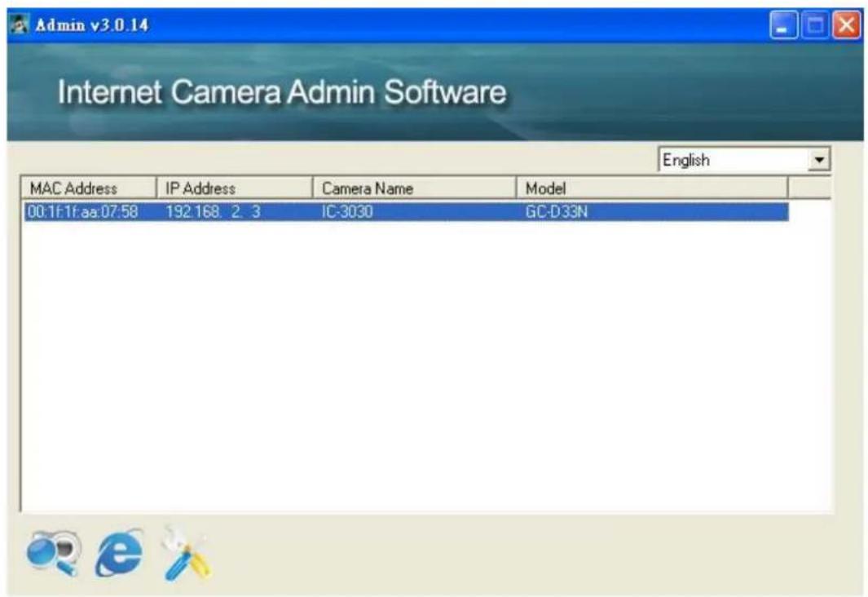Click the Admin app icon in title bar

tap(20, 25)
